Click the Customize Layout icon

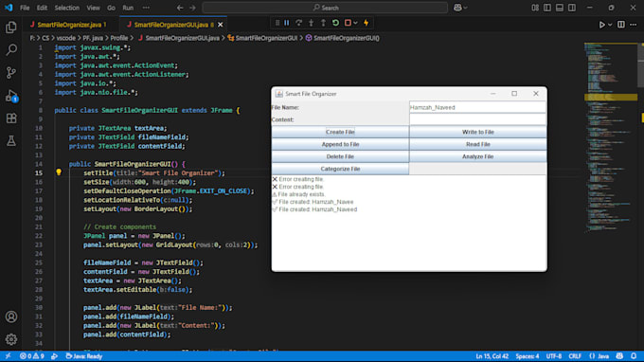click(535, 8)
